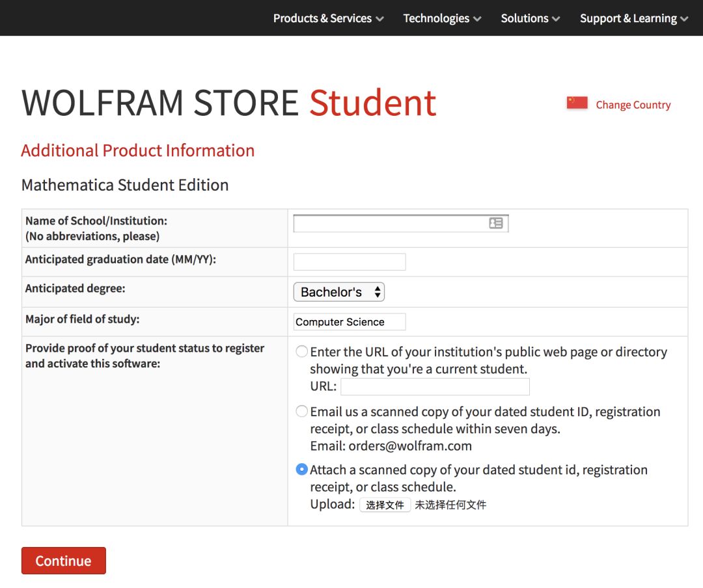The height and width of the screenshot is (588, 703).
Task: Click the orders@wolfram.com email address
Action: click(410, 446)
